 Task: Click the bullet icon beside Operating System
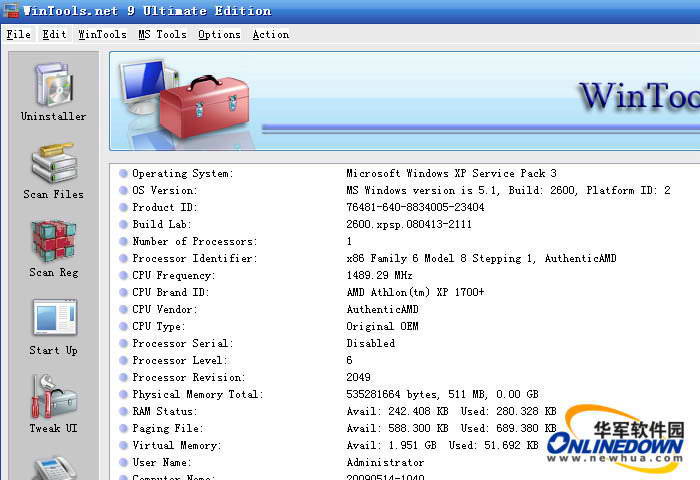(x=123, y=173)
